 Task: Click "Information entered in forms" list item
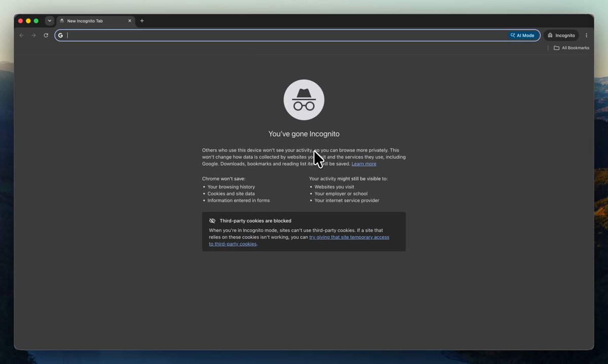click(238, 200)
